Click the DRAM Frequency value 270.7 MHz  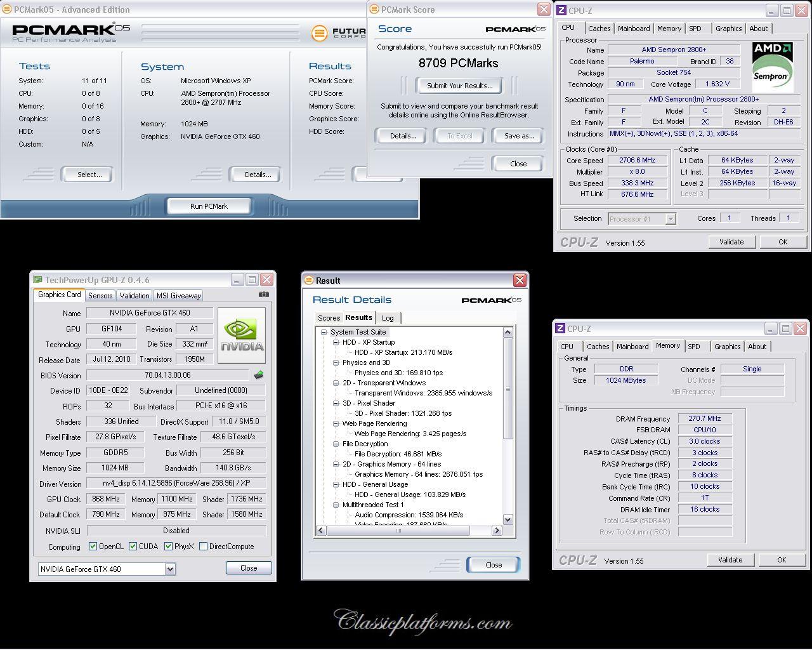[x=705, y=419]
